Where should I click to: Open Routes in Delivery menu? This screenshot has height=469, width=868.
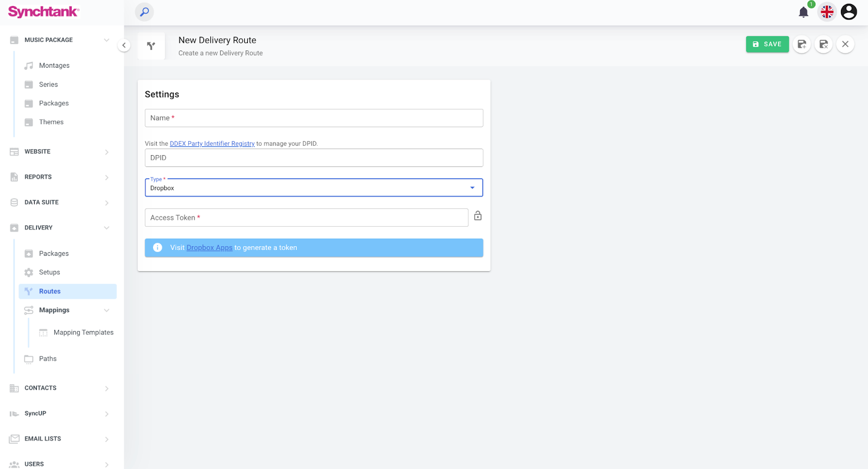pos(50,291)
